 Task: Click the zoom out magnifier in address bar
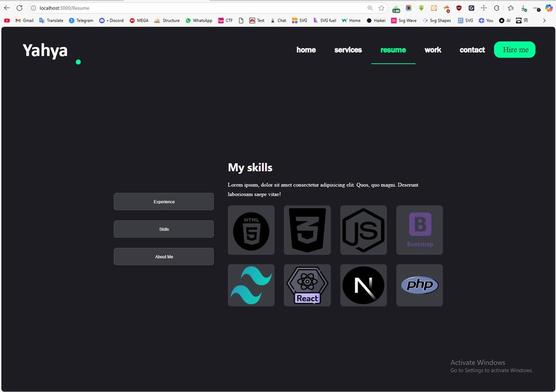(x=370, y=8)
